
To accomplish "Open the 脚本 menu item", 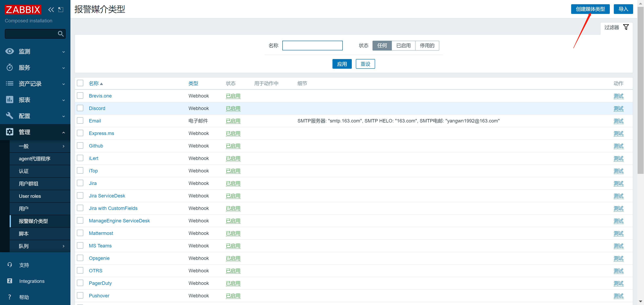I will [40, 234].
